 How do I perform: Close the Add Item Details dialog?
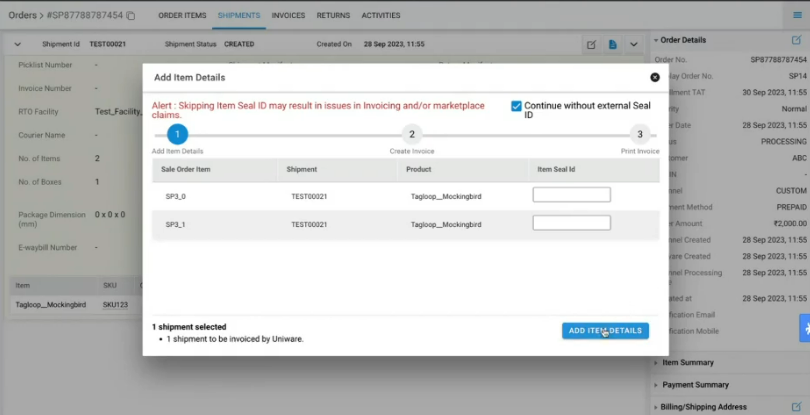click(x=655, y=77)
